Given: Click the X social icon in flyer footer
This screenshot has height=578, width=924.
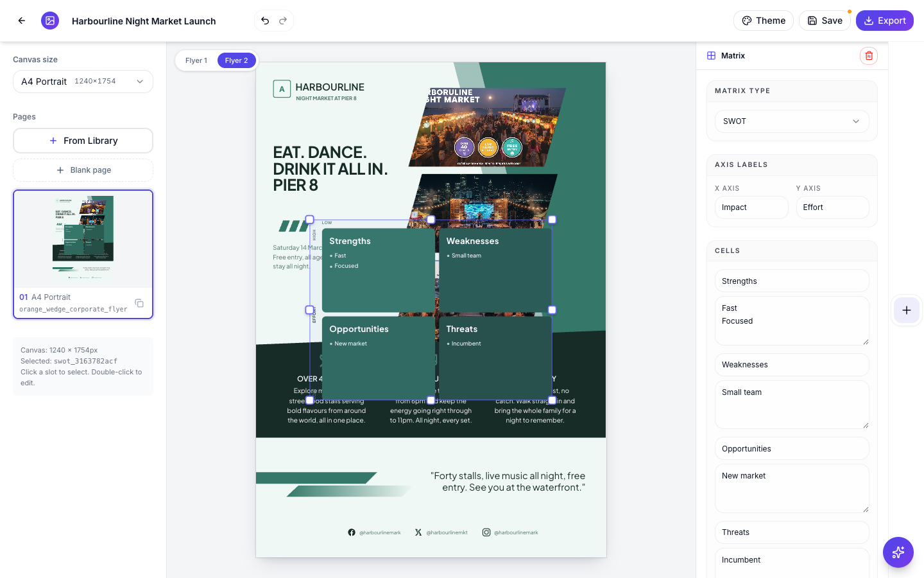Looking at the screenshot, I should point(418,532).
